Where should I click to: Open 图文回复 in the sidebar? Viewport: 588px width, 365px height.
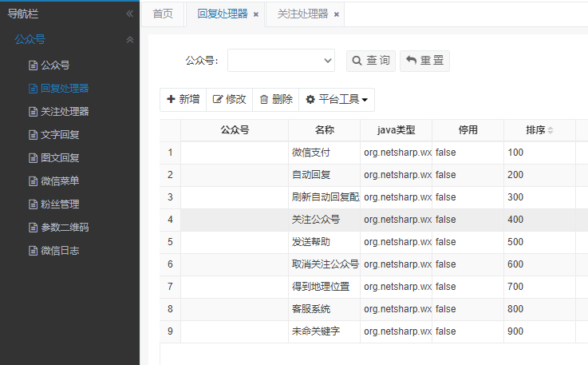[x=60, y=158]
